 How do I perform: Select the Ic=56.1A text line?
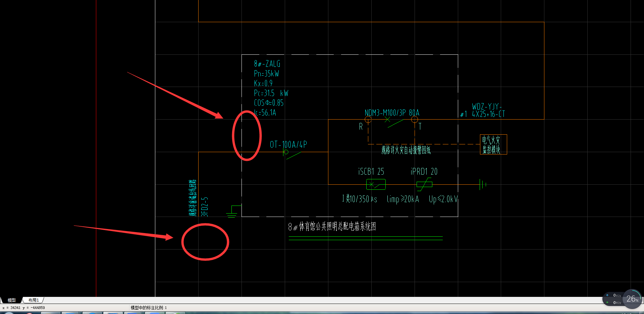tap(265, 113)
